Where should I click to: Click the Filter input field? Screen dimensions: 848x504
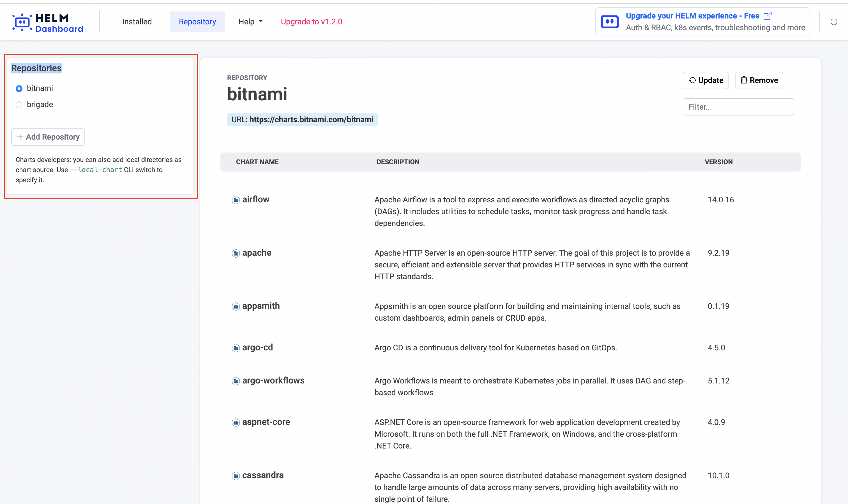(739, 107)
